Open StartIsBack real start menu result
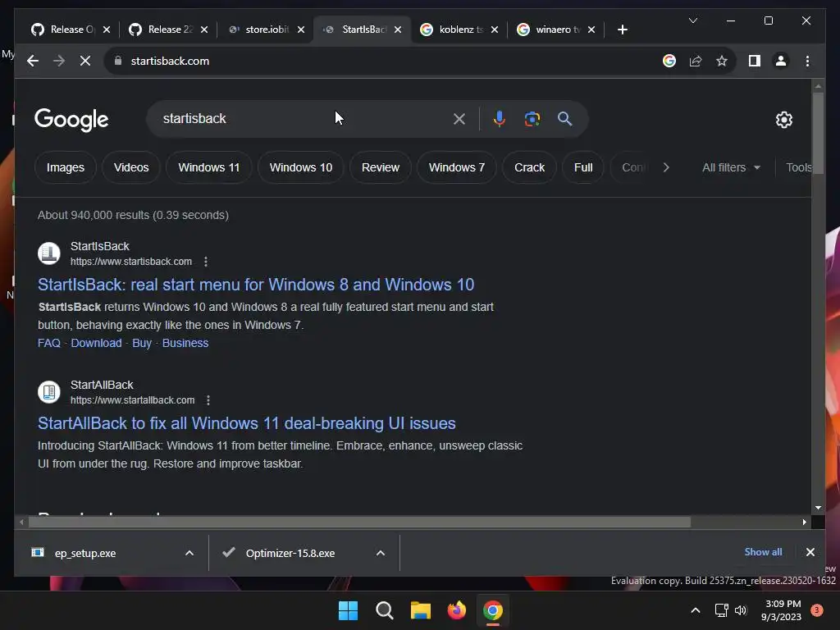Image resolution: width=840 pixels, height=630 pixels. tap(256, 285)
